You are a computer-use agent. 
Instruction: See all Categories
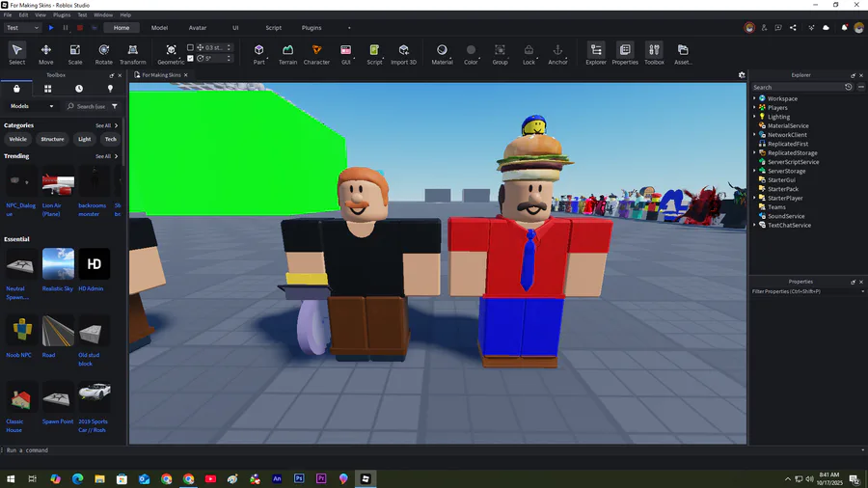pos(106,125)
